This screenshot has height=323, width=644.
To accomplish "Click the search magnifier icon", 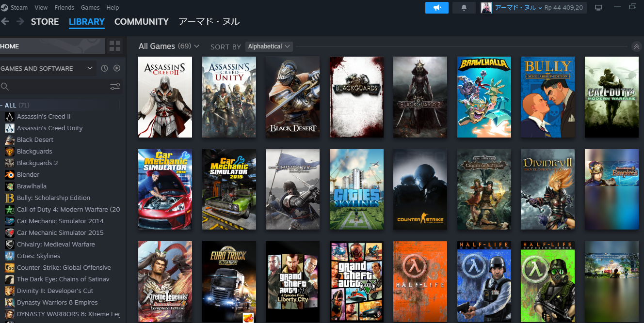I will (5, 87).
